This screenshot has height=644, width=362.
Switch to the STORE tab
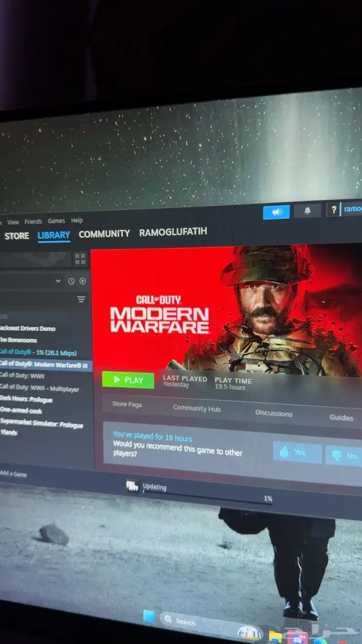pos(17,236)
